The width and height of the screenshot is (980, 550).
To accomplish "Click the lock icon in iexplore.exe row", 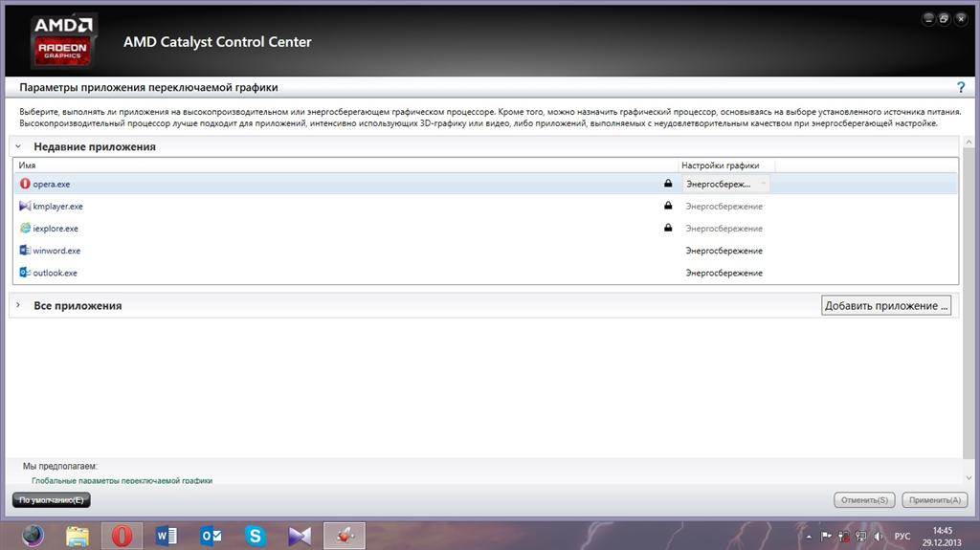I will tap(668, 228).
